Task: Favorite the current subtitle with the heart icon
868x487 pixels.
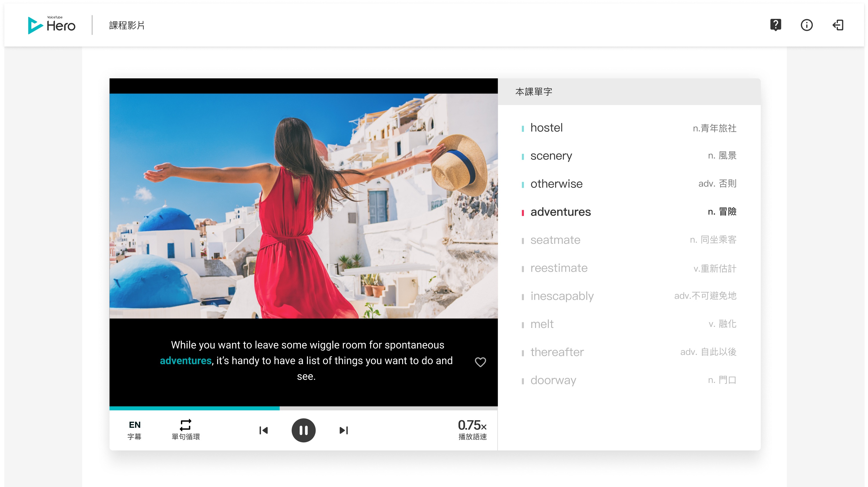Action: pyautogui.click(x=480, y=362)
